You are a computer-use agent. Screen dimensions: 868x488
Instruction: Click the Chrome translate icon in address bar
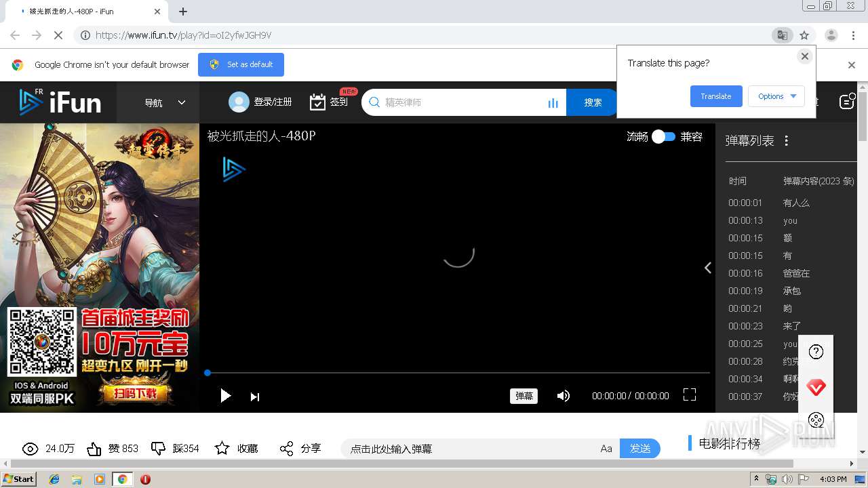783,35
